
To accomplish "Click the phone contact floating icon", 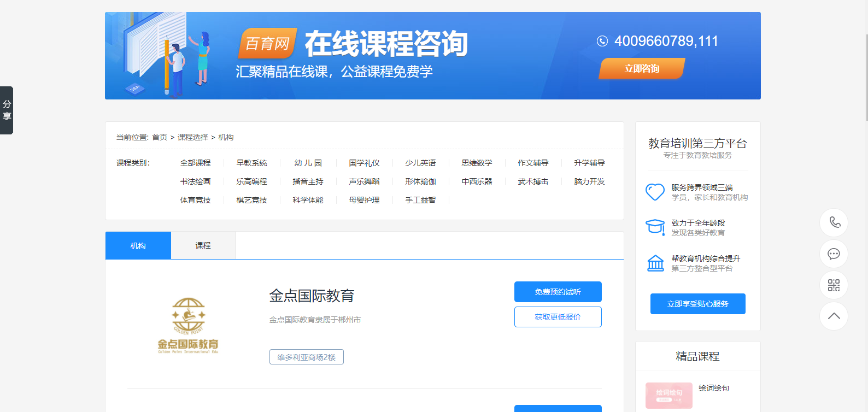I will [834, 222].
